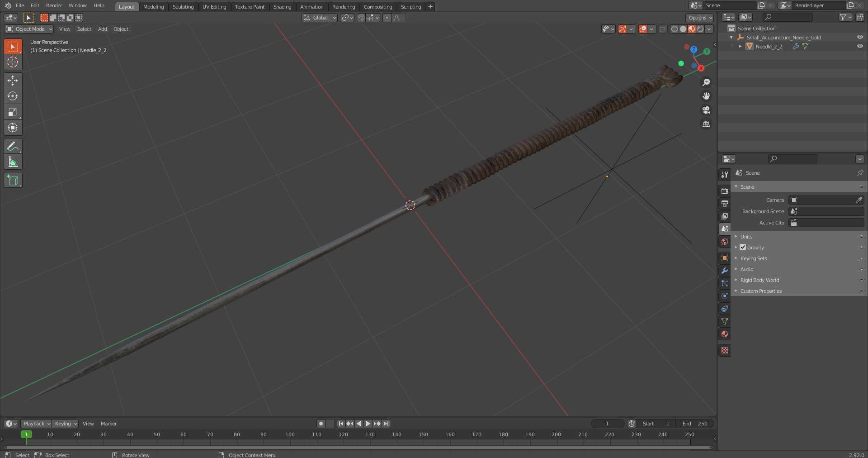Switch to the UV Editing workspace tab
The width and height of the screenshot is (868, 458).
214,7
